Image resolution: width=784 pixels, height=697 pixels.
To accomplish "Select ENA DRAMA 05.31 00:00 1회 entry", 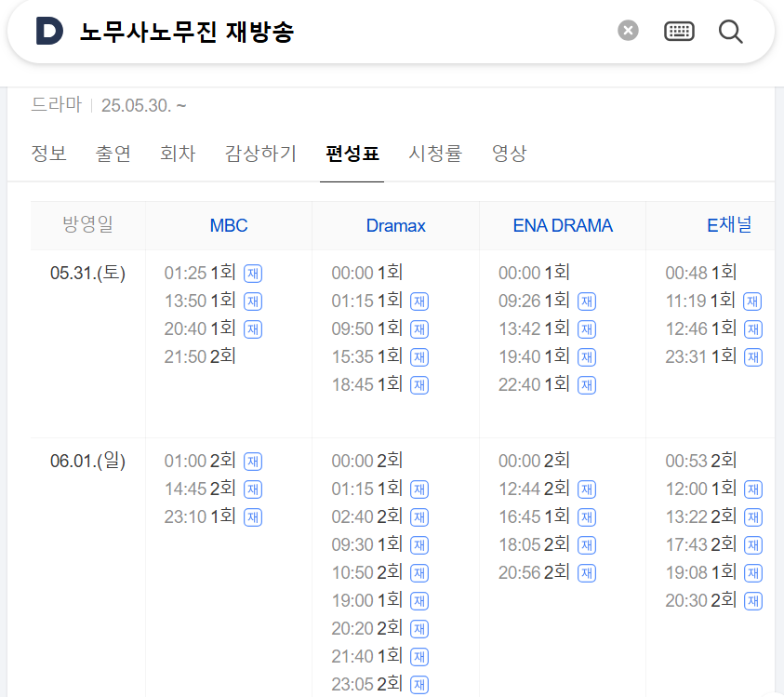I will (x=534, y=274).
